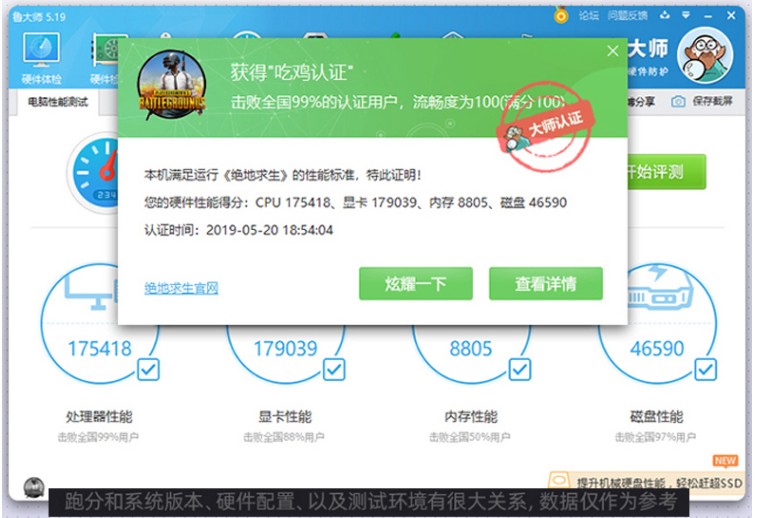Select the 电脑性能测试 tab
The image size is (758, 518).
[x=58, y=102]
